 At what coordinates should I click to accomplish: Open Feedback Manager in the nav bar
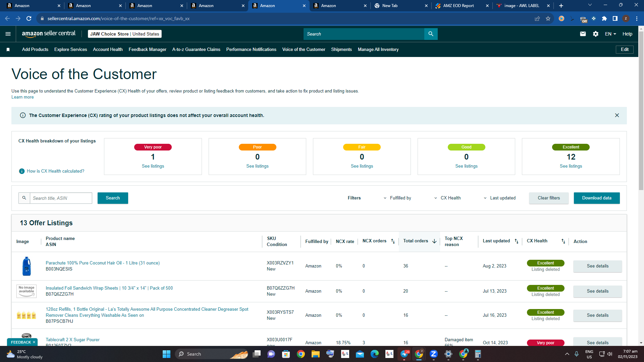pos(148,50)
